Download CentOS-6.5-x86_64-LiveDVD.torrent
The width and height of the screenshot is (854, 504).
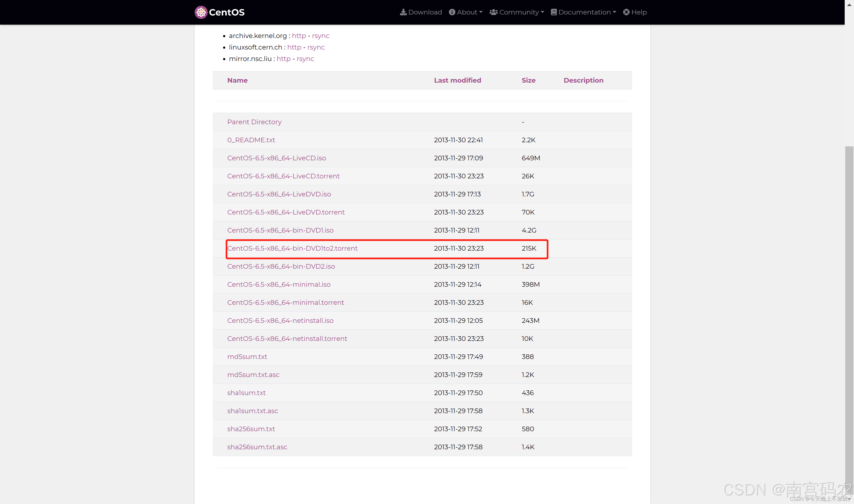tap(286, 212)
